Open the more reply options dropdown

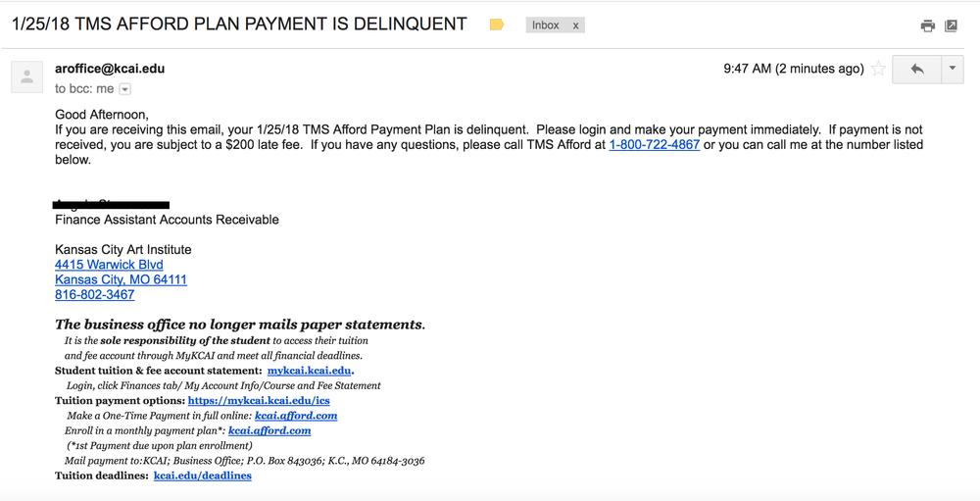click(953, 69)
